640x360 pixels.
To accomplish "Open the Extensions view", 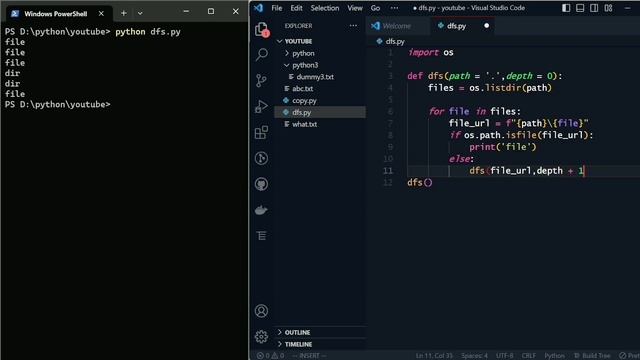I will (x=261, y=132).
